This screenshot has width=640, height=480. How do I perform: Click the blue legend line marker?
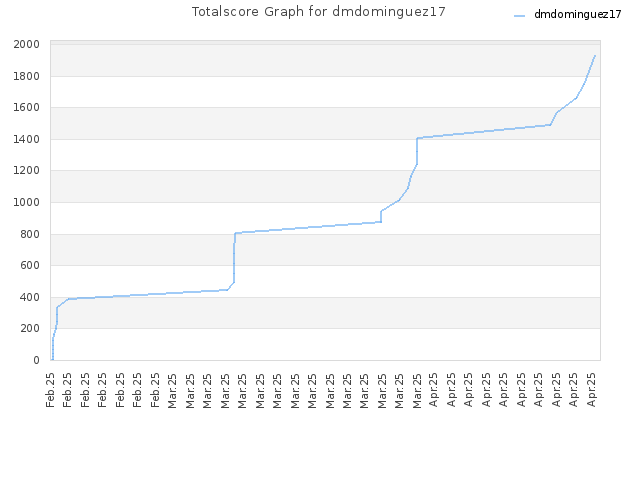pos(519,16)
